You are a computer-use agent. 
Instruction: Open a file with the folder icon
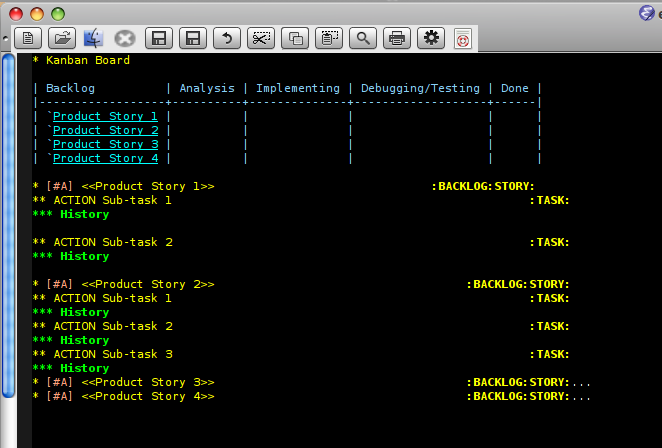62,38
